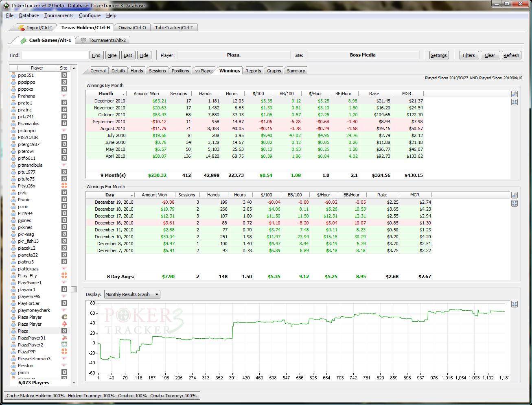
Task: Open the Database menu
Action: tap(29, 15)
